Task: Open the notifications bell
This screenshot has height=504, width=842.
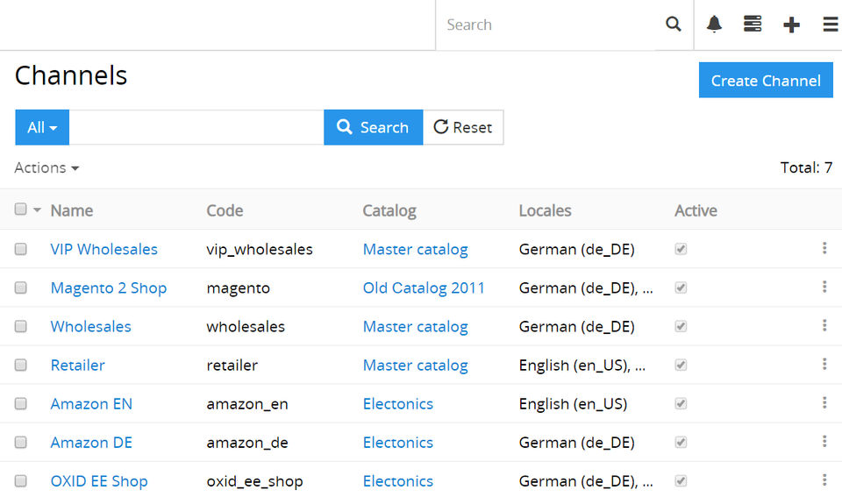Action: (715, 25)
